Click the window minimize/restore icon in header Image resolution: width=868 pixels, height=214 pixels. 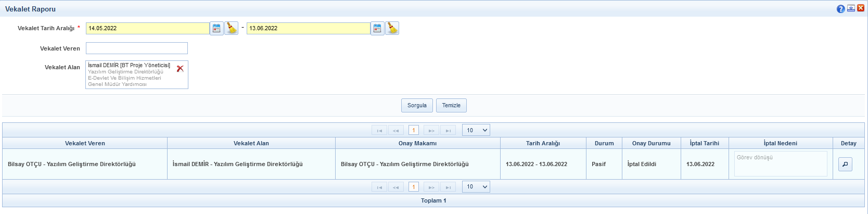[851, 8]
